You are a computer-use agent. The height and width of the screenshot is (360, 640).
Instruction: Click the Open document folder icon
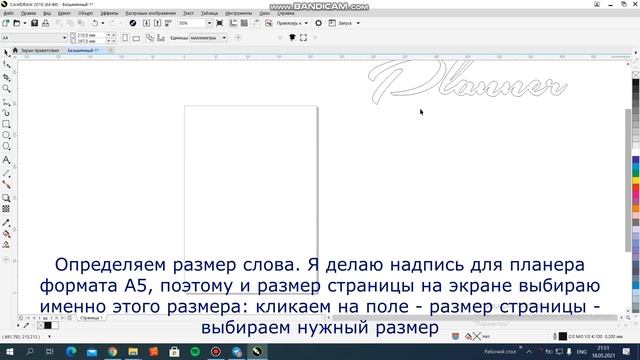[x=17, y=23]
